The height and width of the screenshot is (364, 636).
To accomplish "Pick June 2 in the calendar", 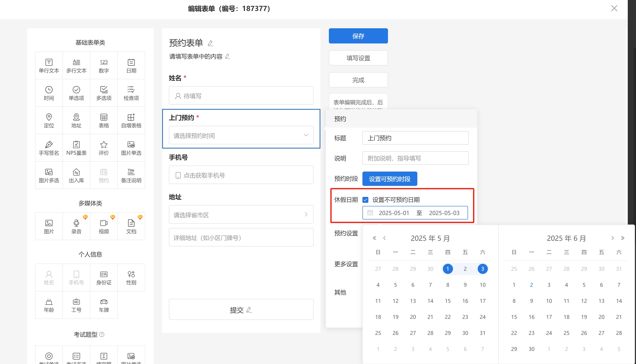I will click(x=531, y=285).
